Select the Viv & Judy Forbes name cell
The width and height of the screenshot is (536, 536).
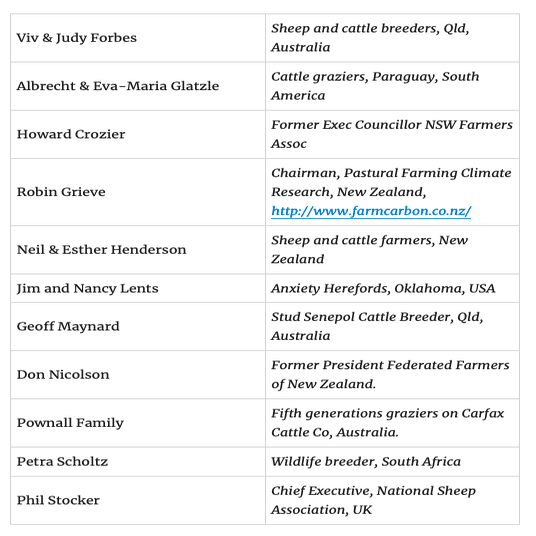138,38
